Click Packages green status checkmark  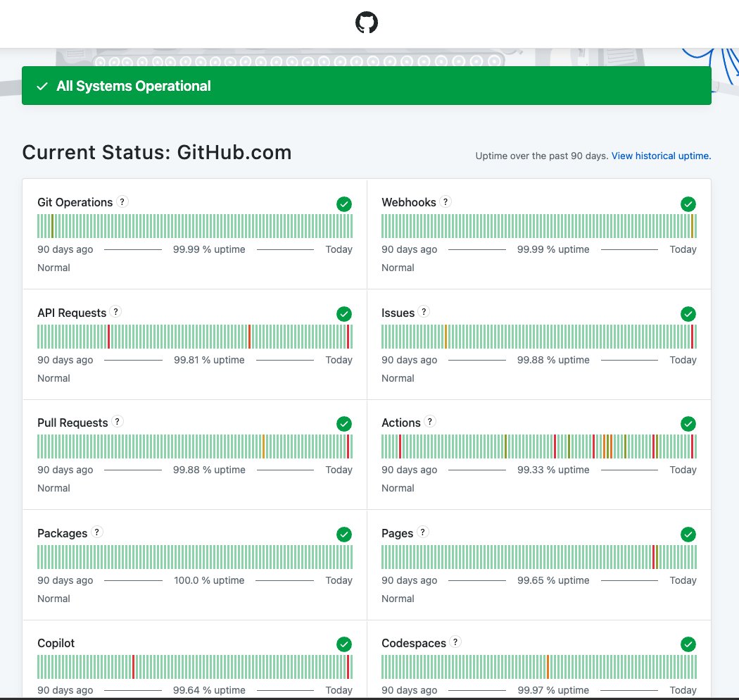(x=344, y=535)
